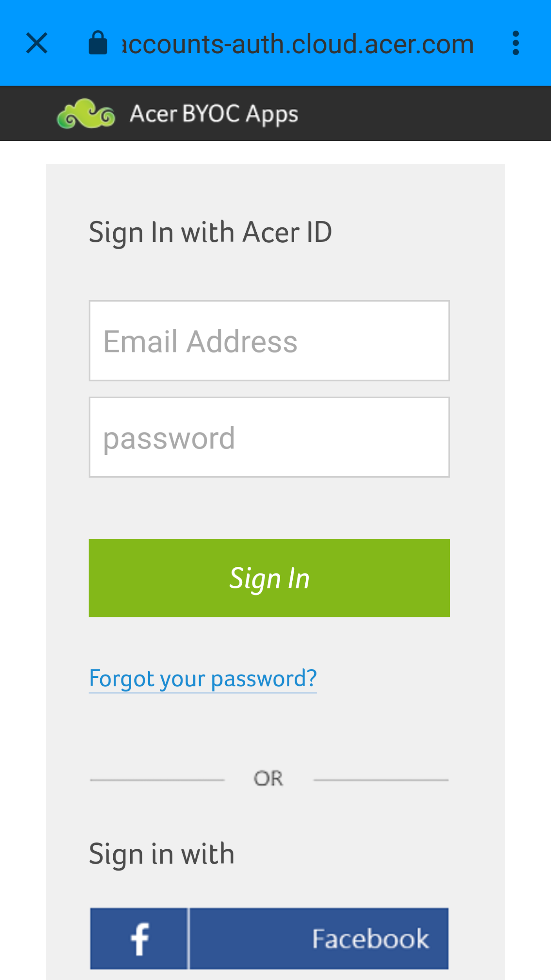Open the Forgot your password? link
Screen dimensions: 551x980
click(x=203, y=679)
